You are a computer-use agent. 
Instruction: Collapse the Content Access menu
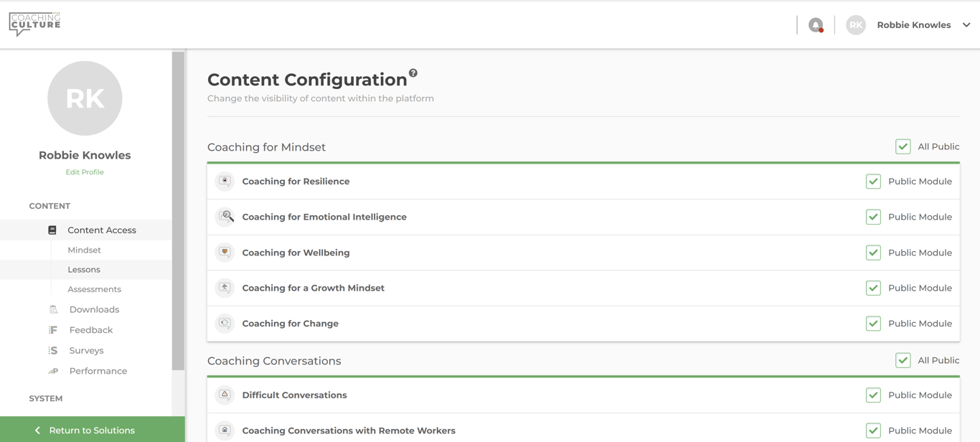[x=101, y=230]
